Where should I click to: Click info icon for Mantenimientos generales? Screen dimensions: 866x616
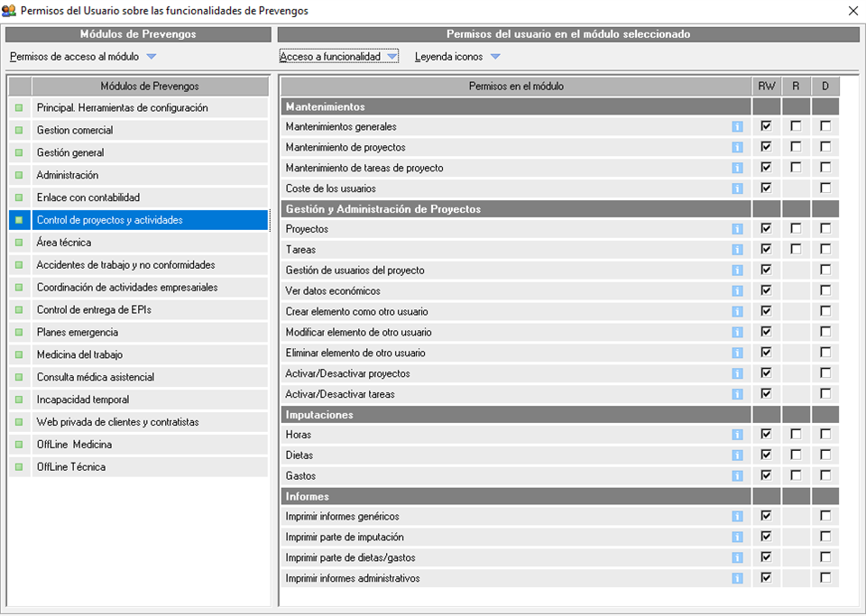pos(737,127)
